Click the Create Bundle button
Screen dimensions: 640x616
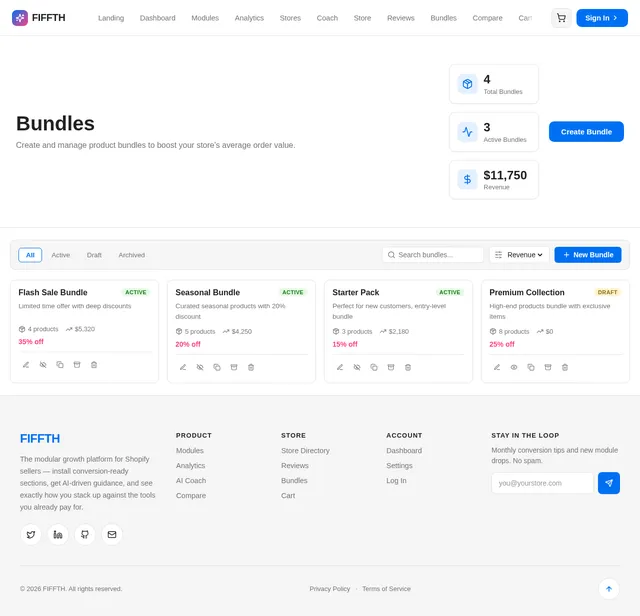tap(586, 132)
